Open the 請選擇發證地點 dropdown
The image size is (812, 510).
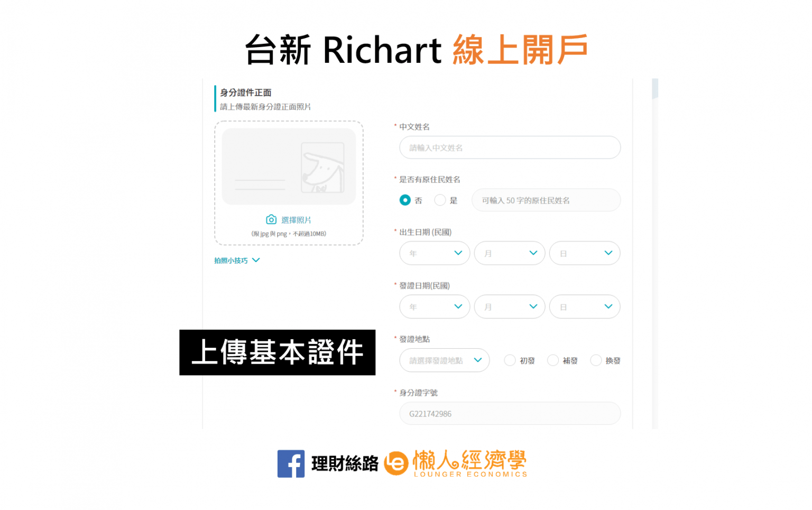444,360
